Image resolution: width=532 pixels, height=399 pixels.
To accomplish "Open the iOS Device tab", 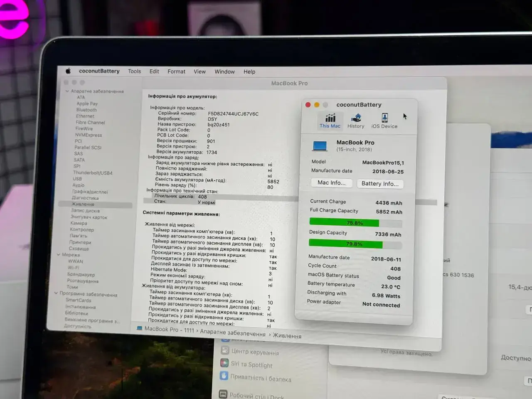I will (x=384, y=121).
